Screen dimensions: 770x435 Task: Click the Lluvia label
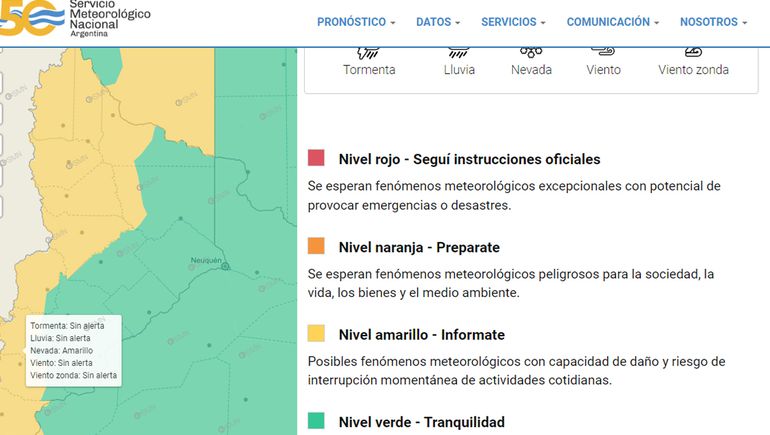[x=459, y=70]
